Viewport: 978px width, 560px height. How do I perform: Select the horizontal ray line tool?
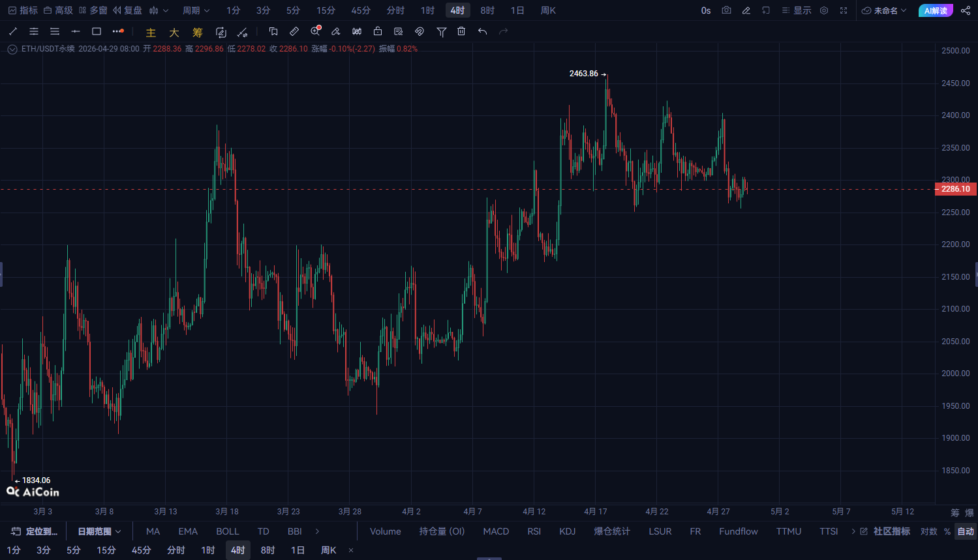click(x=76, y=31)
